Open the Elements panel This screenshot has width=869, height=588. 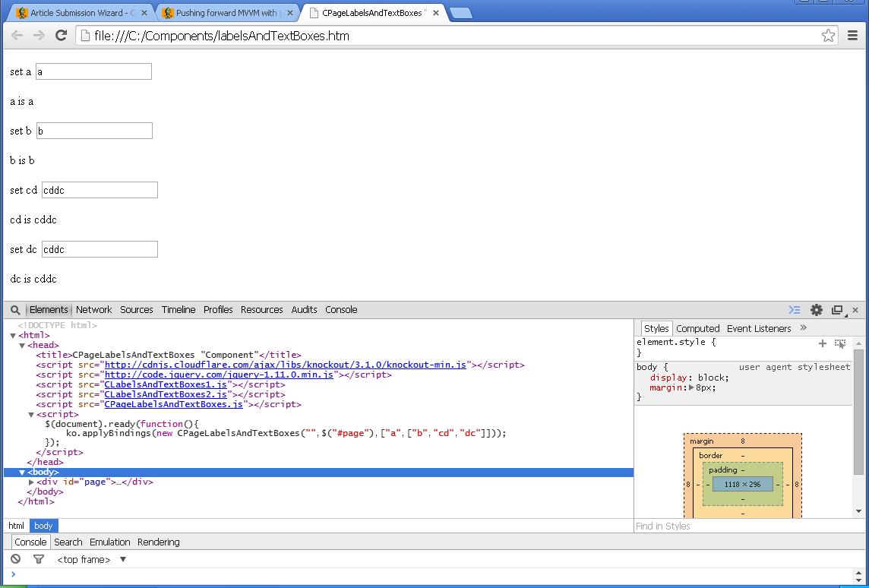(x=49, y=310)
